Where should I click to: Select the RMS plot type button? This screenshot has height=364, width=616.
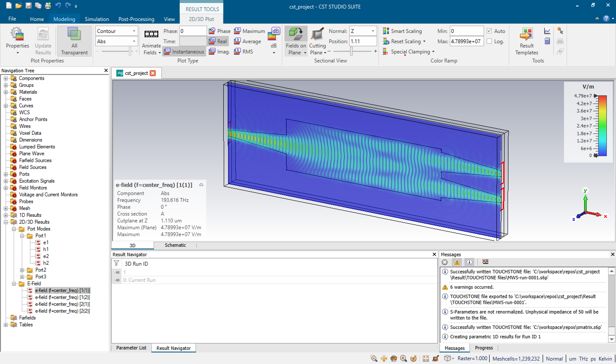(x=244, y=52)
